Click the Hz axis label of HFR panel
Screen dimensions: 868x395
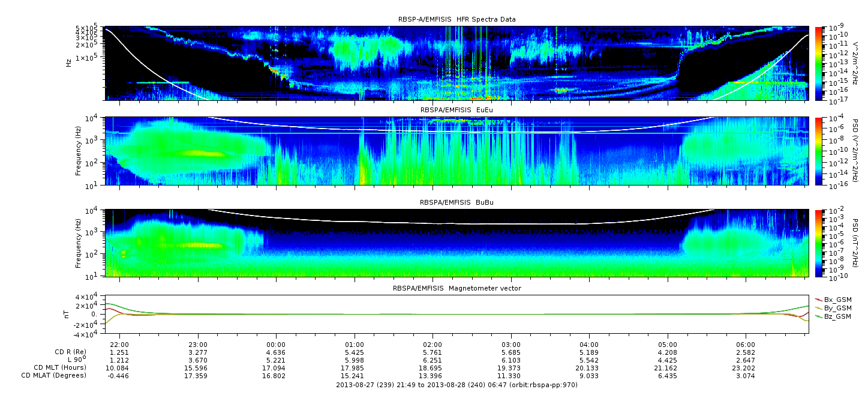(68, 63)
